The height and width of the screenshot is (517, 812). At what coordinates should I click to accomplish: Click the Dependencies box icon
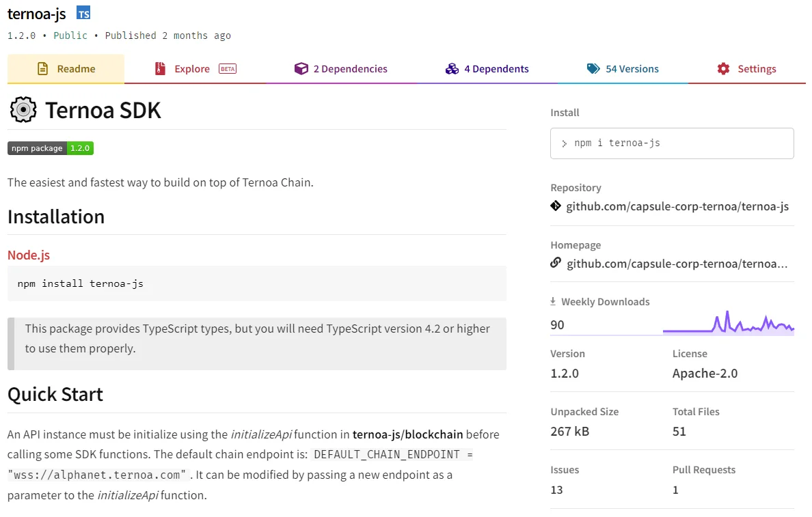tap(301, 69)
